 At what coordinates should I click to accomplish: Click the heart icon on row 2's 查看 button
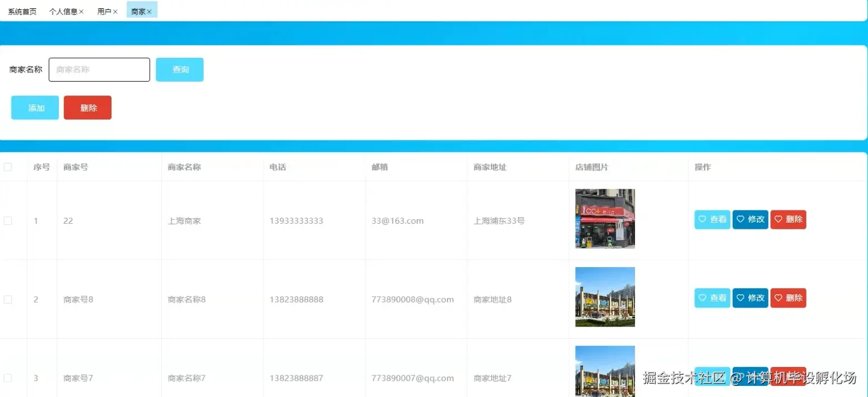click(x=703, y=298)
